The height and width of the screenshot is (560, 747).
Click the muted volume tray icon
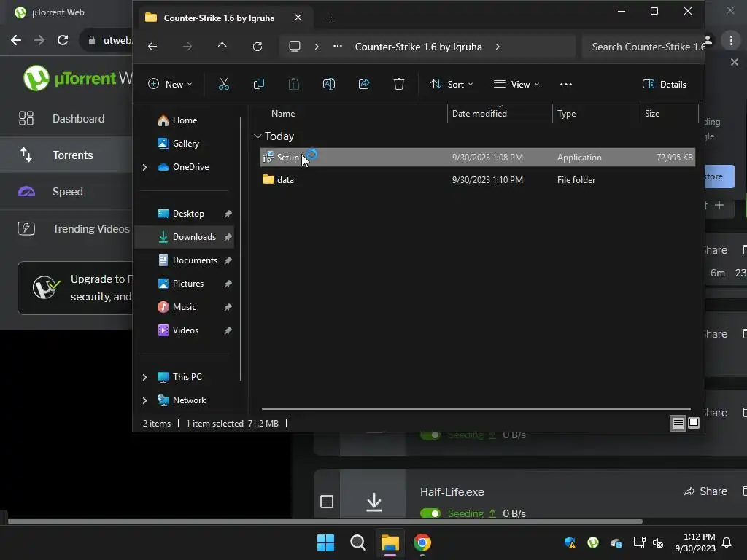658,542
